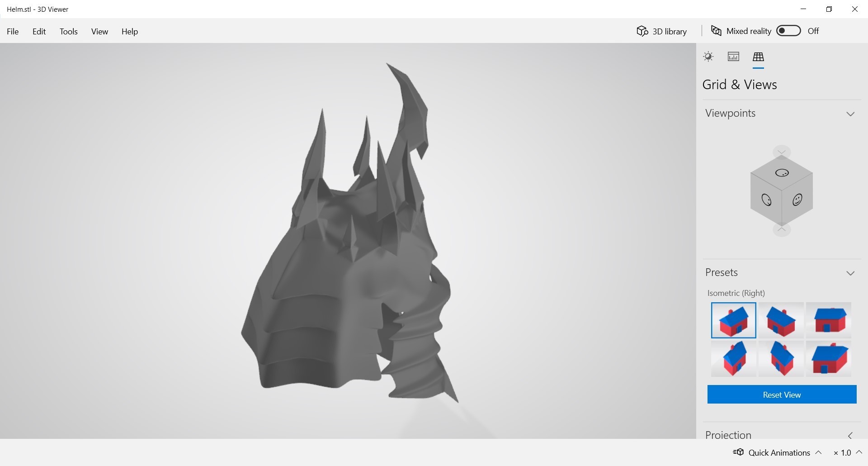
Task: Open the Stats & Shading tab icon
Action: pos(733,57)
